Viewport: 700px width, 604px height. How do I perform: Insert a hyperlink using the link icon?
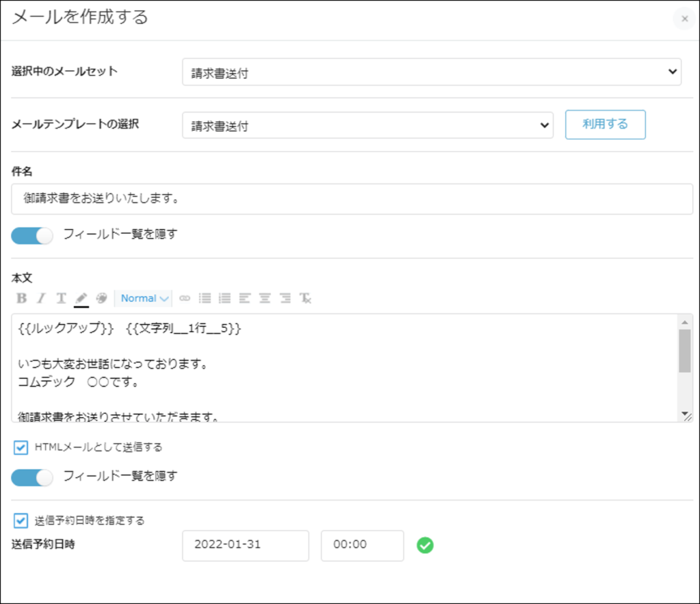[x=185, y=298]
